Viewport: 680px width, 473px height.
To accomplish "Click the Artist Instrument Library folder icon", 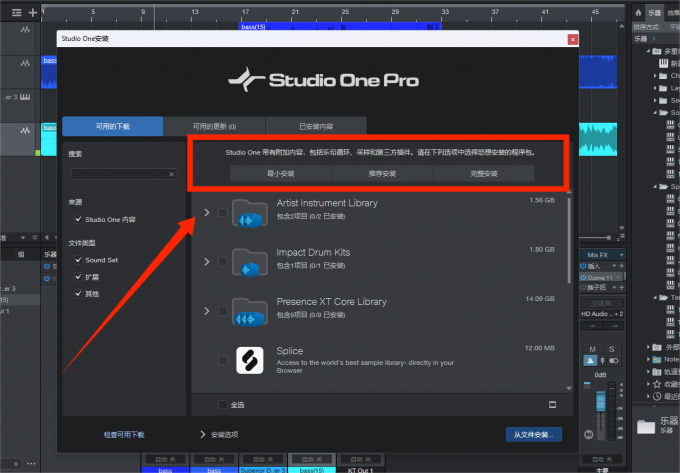I will [249, 212].
